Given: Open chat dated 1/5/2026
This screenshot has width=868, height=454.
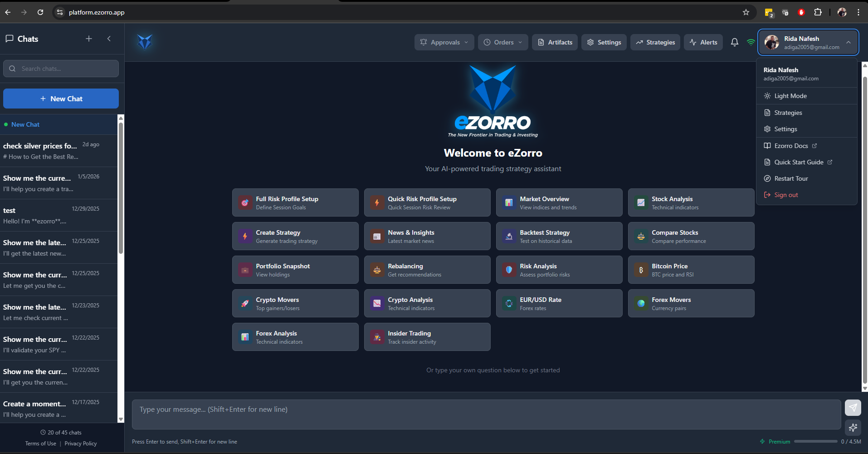Looking at the screenshot, I should [x=59, y=183].
